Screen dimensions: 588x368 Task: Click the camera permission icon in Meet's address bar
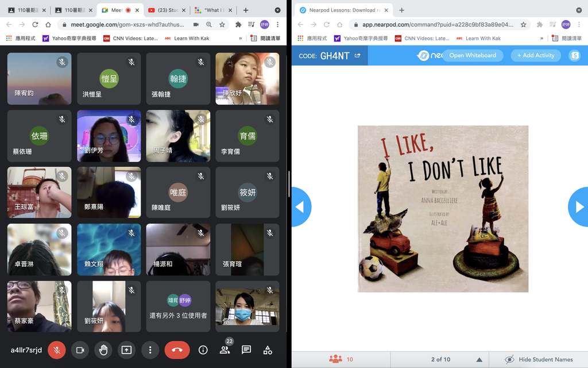tap(196, 24)
